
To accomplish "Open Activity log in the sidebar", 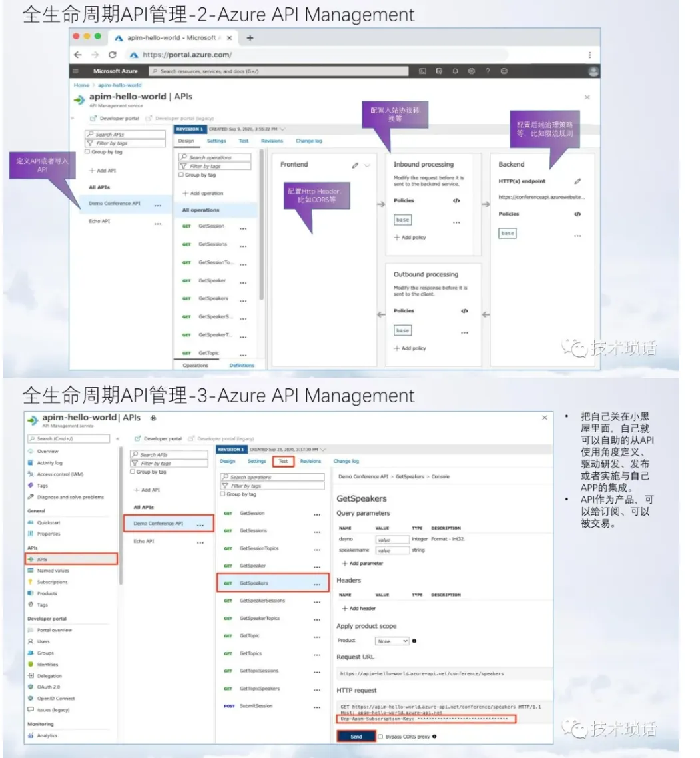I will [49, 463].
